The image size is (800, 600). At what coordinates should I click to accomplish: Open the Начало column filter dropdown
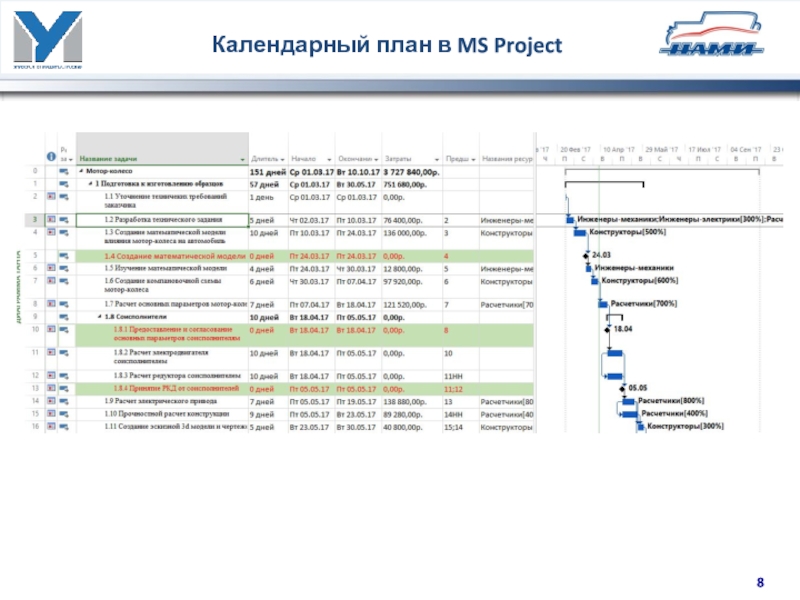click(329, 160)
